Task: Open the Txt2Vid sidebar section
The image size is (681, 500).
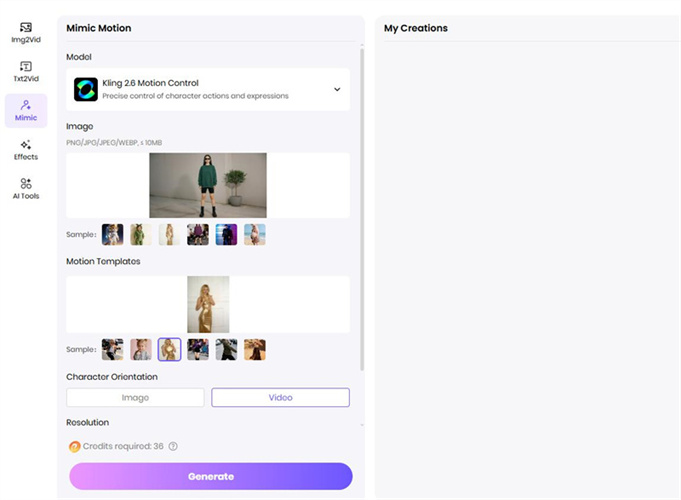Action: (26, 72)
